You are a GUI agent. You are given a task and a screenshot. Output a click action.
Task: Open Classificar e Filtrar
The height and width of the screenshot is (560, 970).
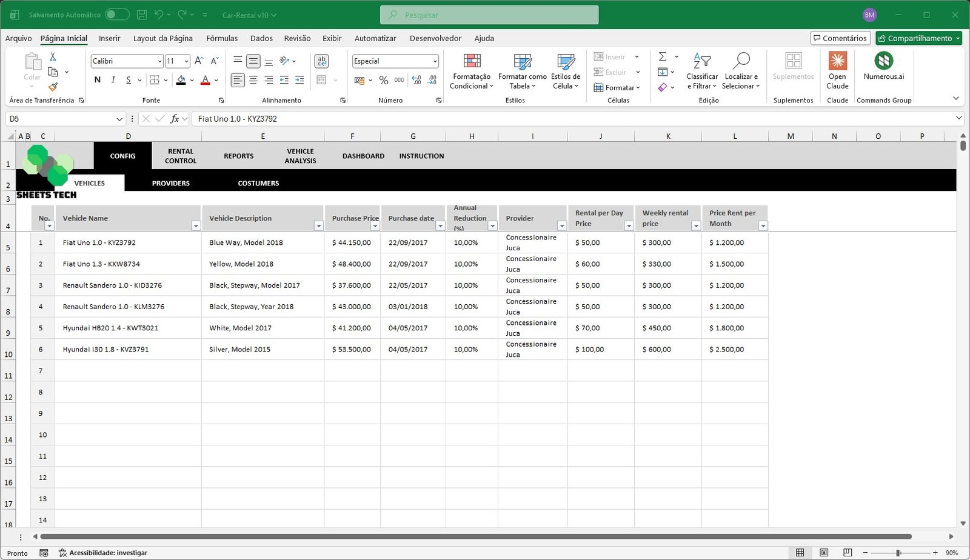(701, 71)
